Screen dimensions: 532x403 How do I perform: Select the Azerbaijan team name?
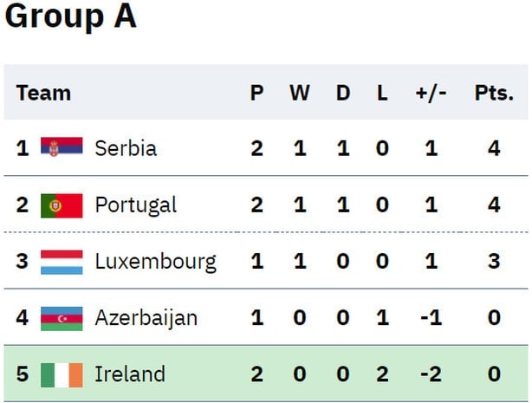pos(146,318)
